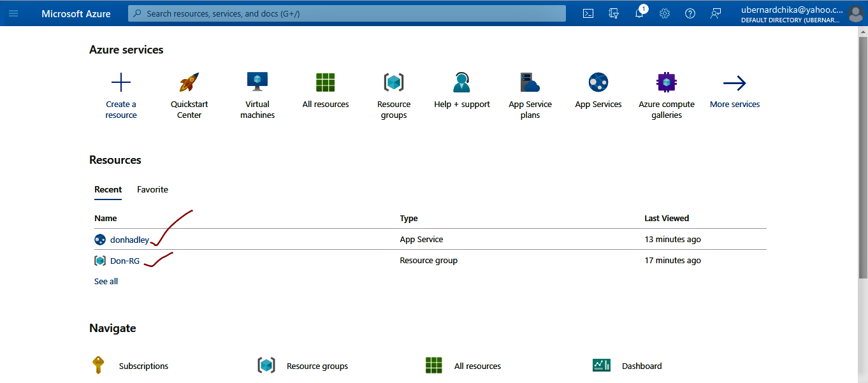Click the Navigate heading

pos(113,328)
